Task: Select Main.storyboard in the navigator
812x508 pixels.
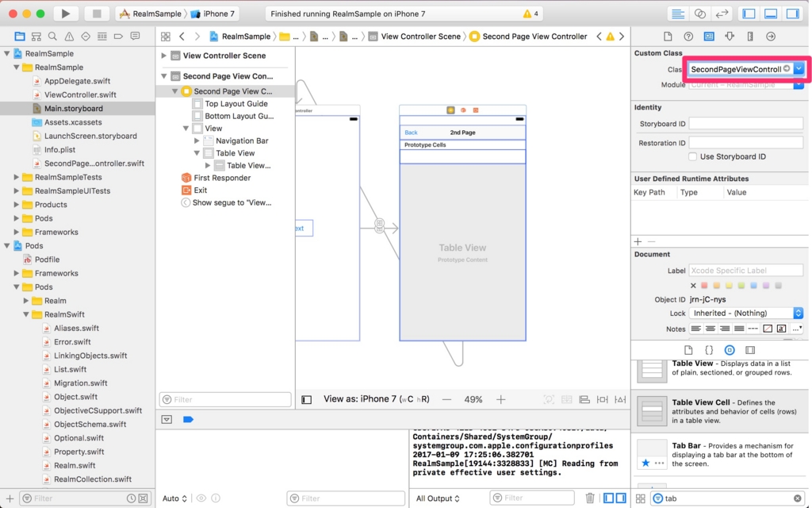Action: tap(78, 108)
